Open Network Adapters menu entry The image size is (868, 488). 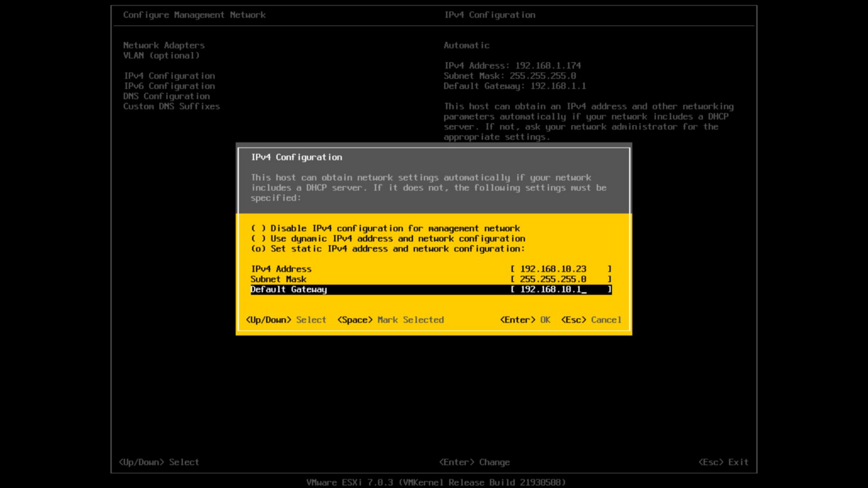pos(163,46)
